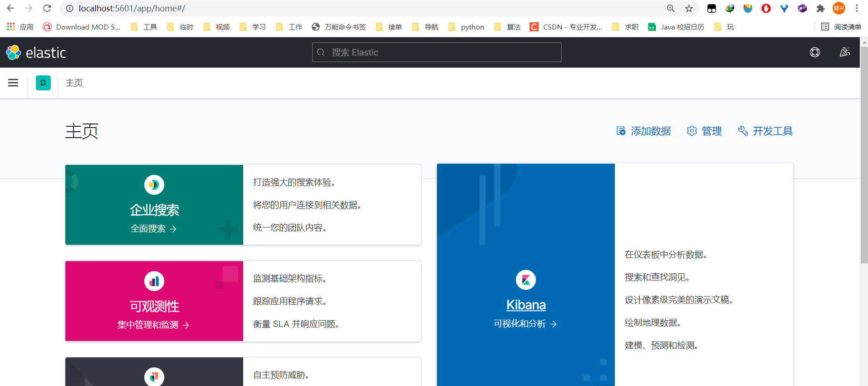
Task: Open the Java 校招日历 bookmark
Action: 676,27
